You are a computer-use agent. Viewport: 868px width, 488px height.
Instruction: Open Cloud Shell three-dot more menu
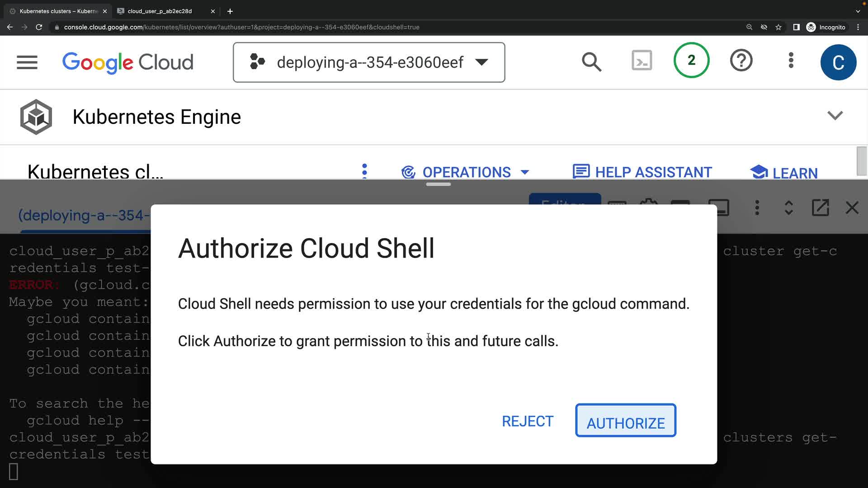(x=757, y=208)
